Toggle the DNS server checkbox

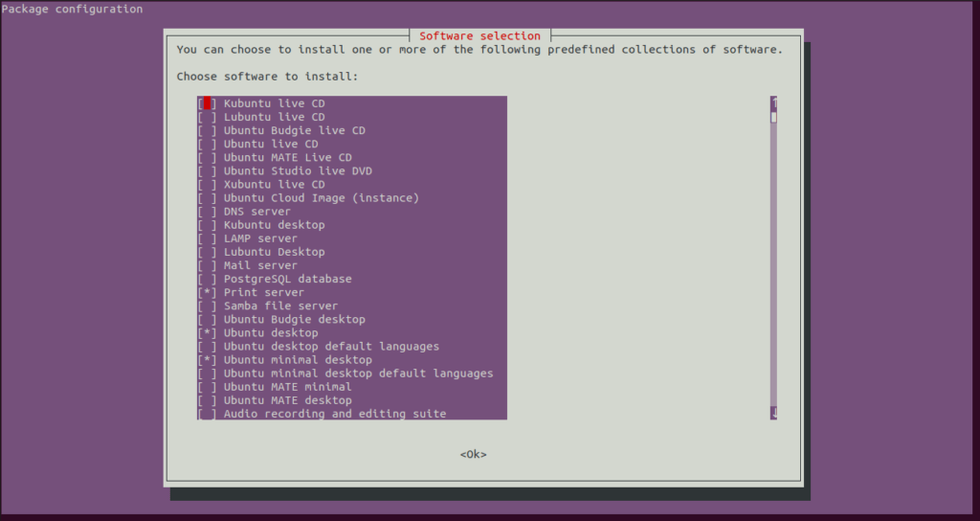point(207,212)
